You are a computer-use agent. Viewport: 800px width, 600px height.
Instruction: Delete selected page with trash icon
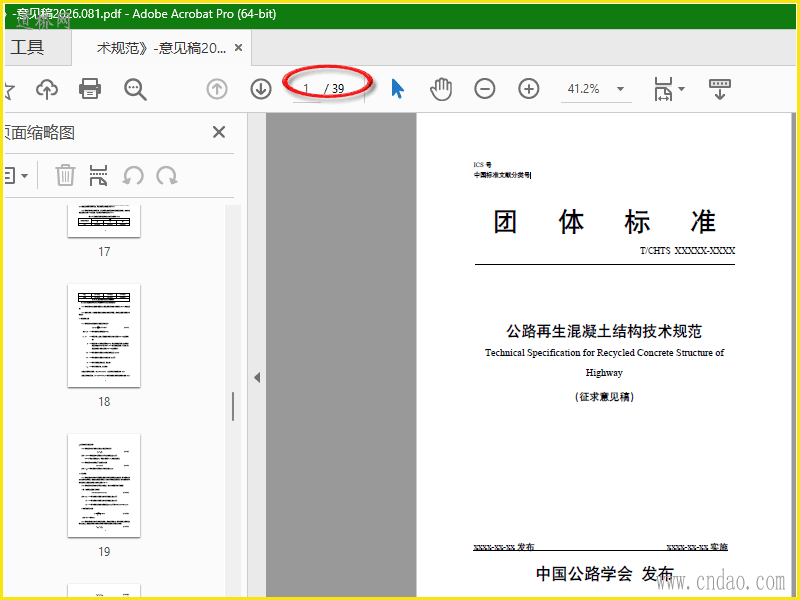coord(65,175)
